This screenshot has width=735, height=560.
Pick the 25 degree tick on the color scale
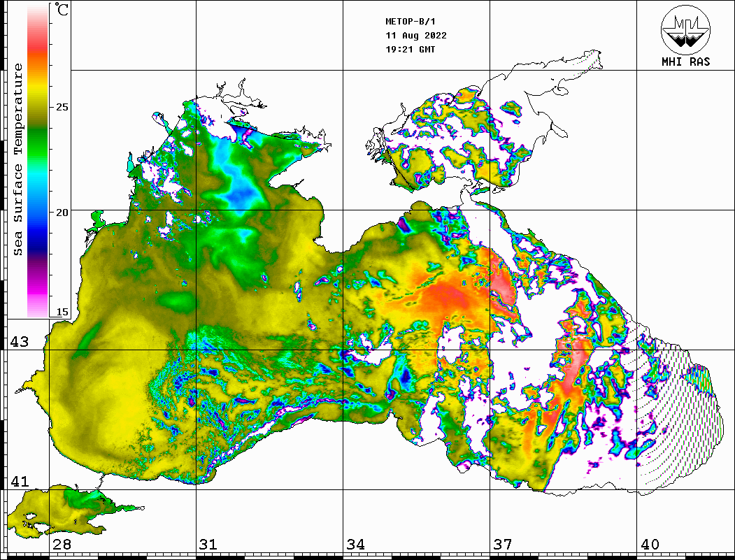(62, 107)
